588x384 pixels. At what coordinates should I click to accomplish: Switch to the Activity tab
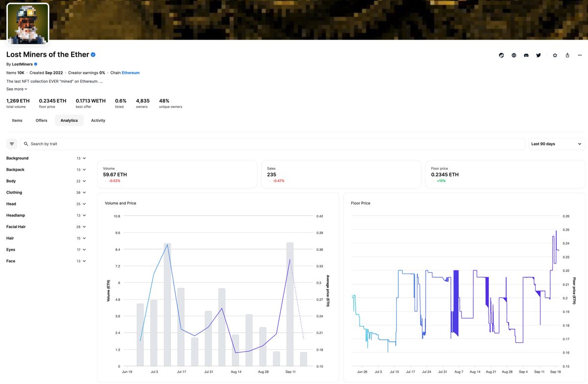click(98, 120)
